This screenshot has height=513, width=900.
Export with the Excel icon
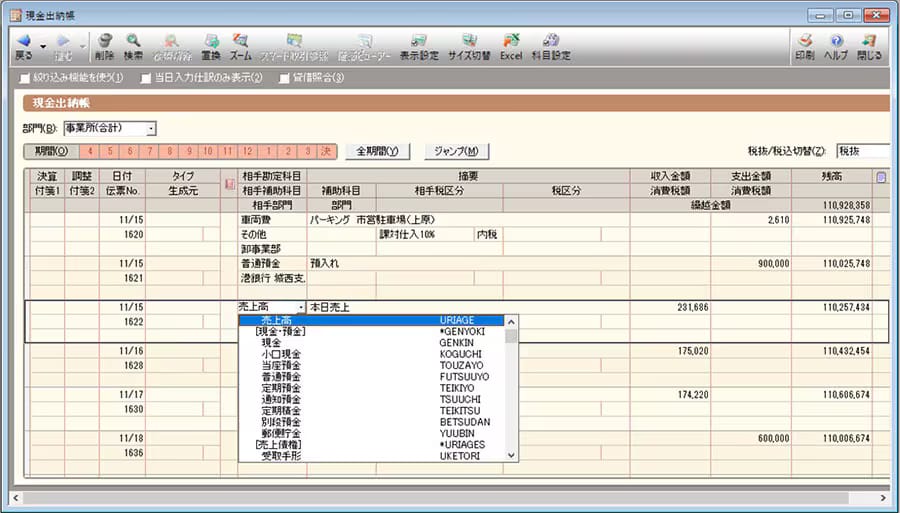pyautogui.click(x=511, y=41)
